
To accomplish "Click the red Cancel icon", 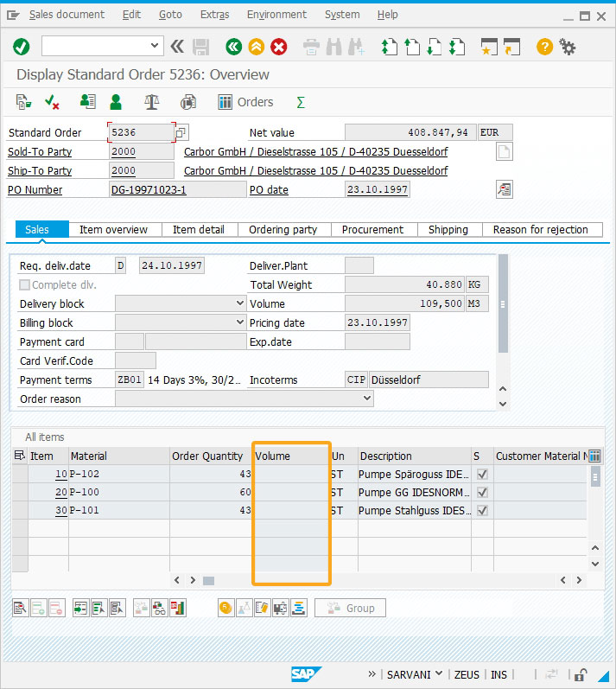I will pos(279,47).
